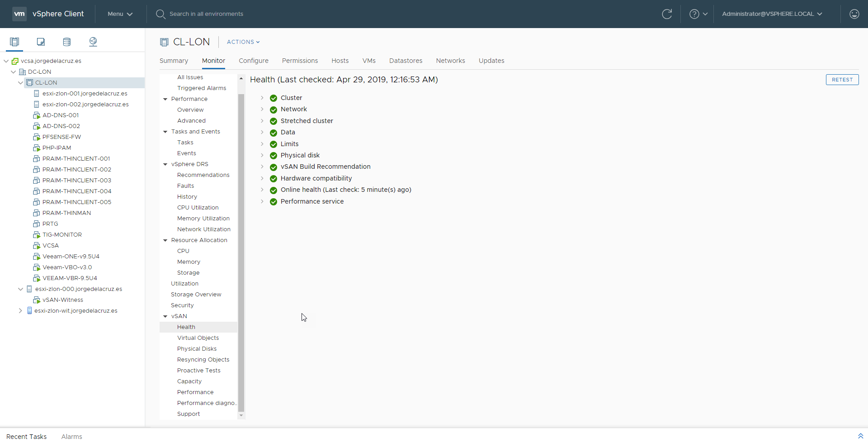This screenshot has height=443, width=868.
Task: Click the green check icon beside Physical disk
Action: click(x=274, y=156)
